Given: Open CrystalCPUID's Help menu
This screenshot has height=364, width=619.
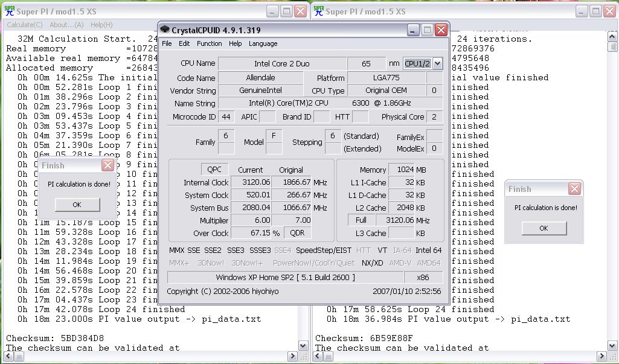Looking at the screenshot, I should click(x=236, y=43).
